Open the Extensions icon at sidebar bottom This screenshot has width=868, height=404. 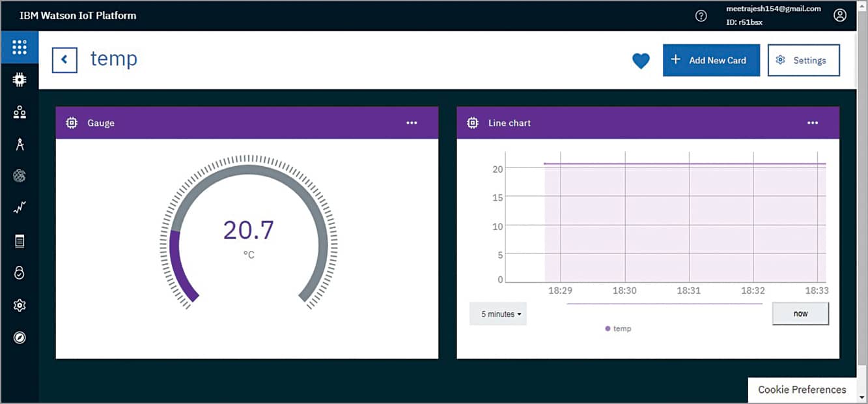(20, 338)
